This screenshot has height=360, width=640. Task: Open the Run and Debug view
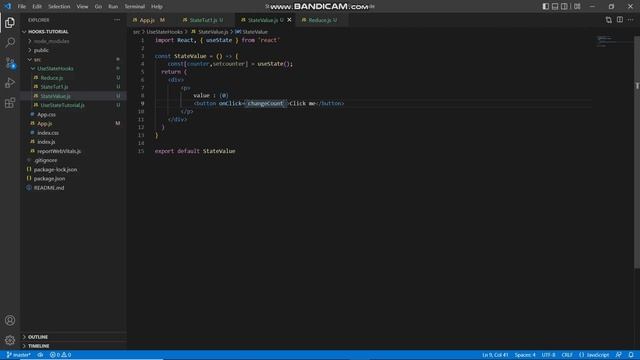10,83
